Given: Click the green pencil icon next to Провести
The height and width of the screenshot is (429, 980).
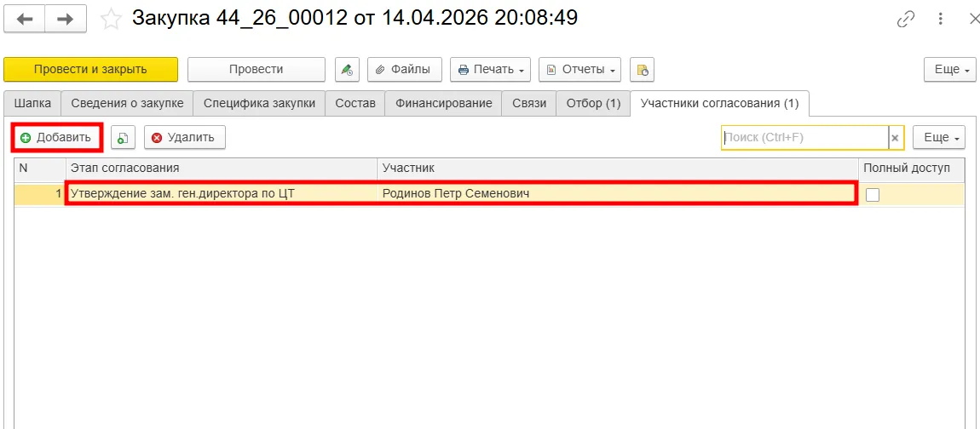Looking at the screenshot, I should tap(347, 69).
